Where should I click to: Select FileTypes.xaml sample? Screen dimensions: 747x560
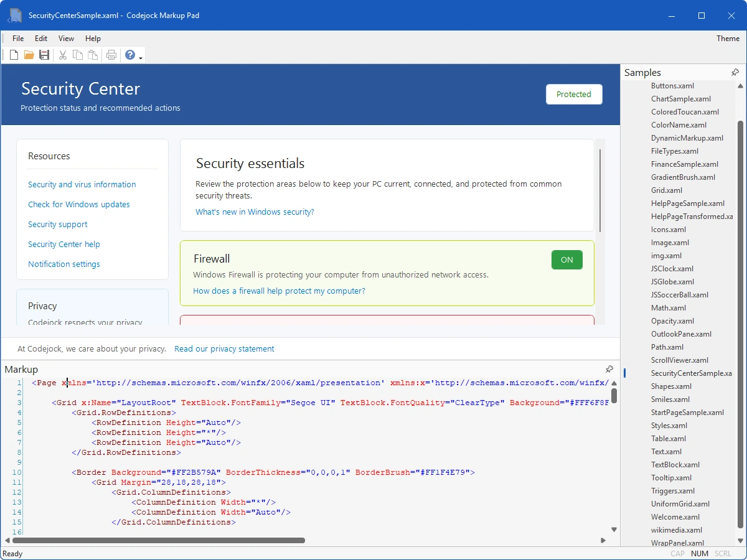point(675,151)
